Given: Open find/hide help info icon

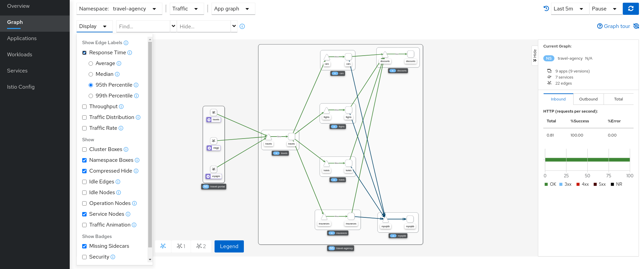Looking at the screenshot, I should (242, 26).
